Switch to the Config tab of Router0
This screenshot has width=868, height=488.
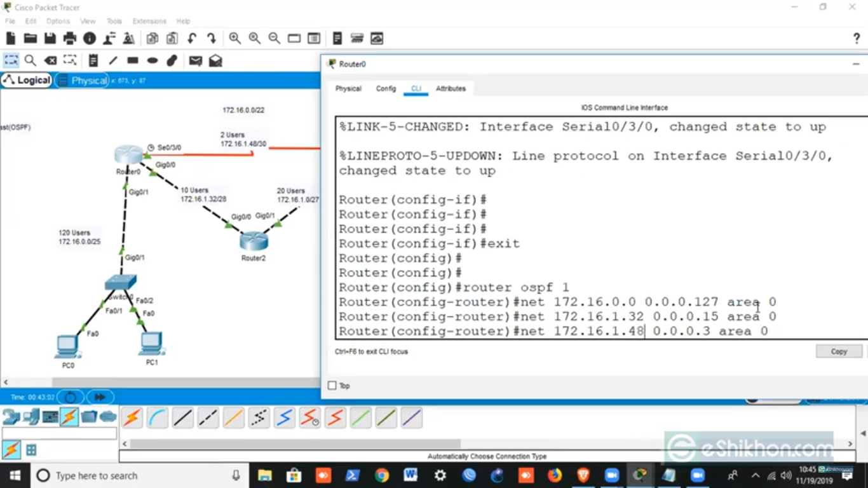click(x=386, y=89)
